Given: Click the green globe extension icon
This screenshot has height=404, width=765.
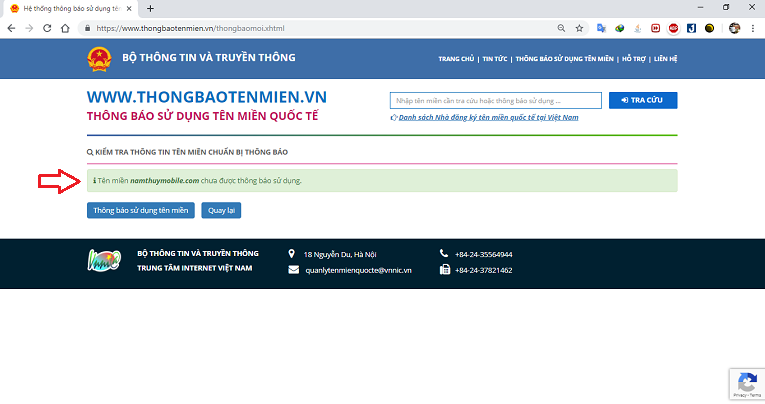Looking at the screenshot, I should pyautogui.click(x=620, y=28).
